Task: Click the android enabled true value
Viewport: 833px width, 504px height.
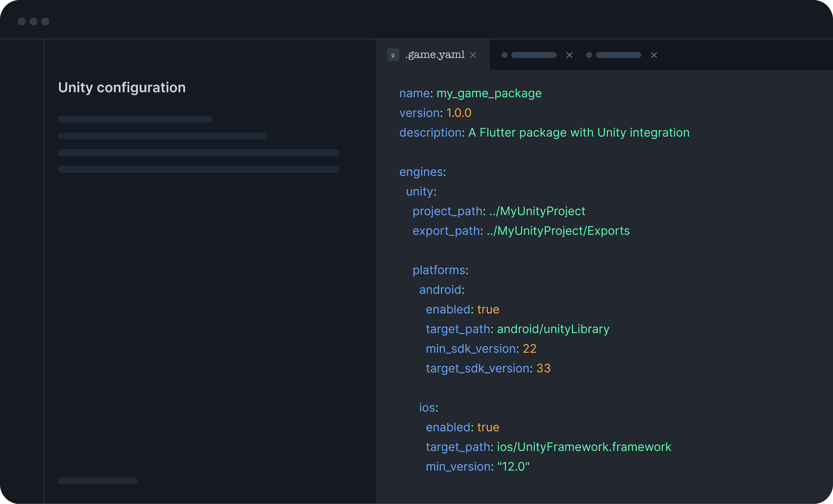Action: [x=488, y=309]
